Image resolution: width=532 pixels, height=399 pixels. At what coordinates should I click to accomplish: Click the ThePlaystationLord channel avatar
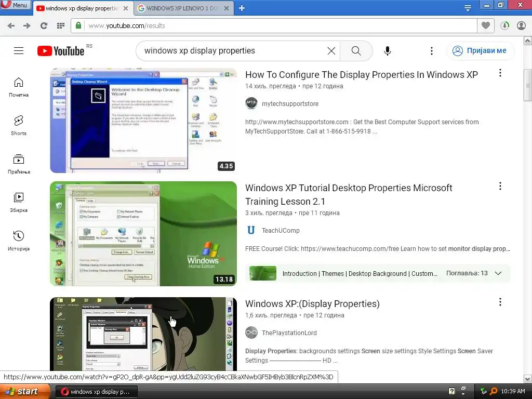tap(251, 332)
